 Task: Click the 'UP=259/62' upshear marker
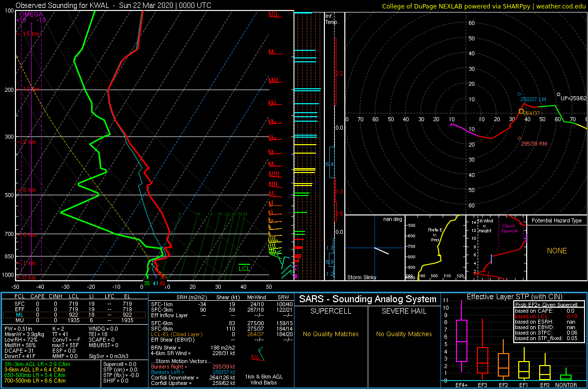click(x=574, y=98)
